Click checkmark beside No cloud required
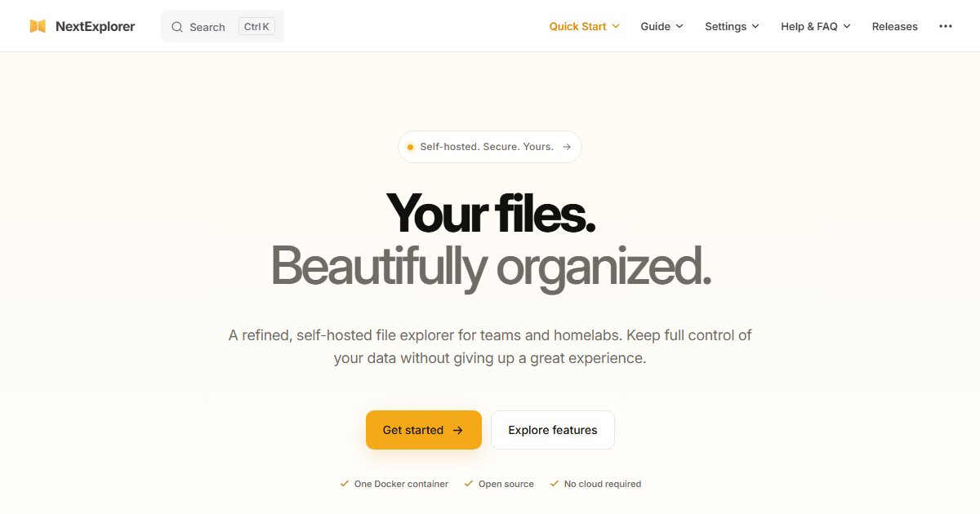Screen dimensions: 980x514 point(555,484)
